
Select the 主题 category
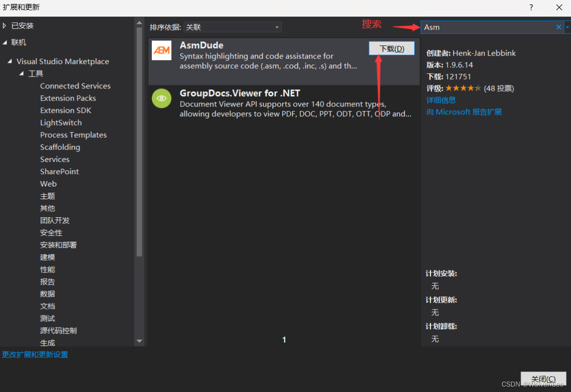coord(47,196)
